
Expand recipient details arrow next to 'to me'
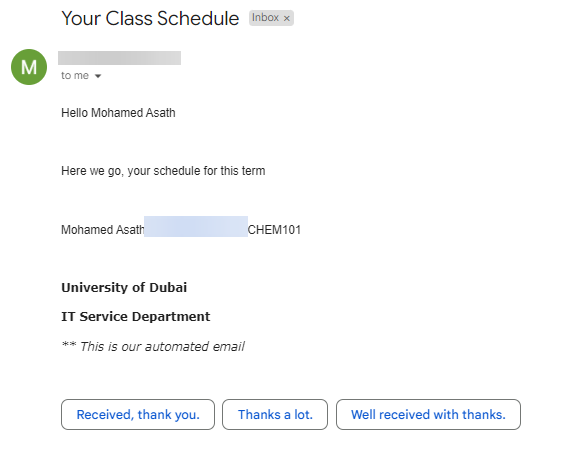98,76
